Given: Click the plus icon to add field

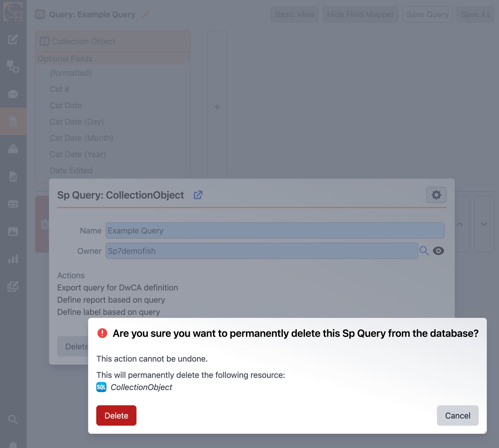Looking at the screenshot, I should [x=217, y=107].
